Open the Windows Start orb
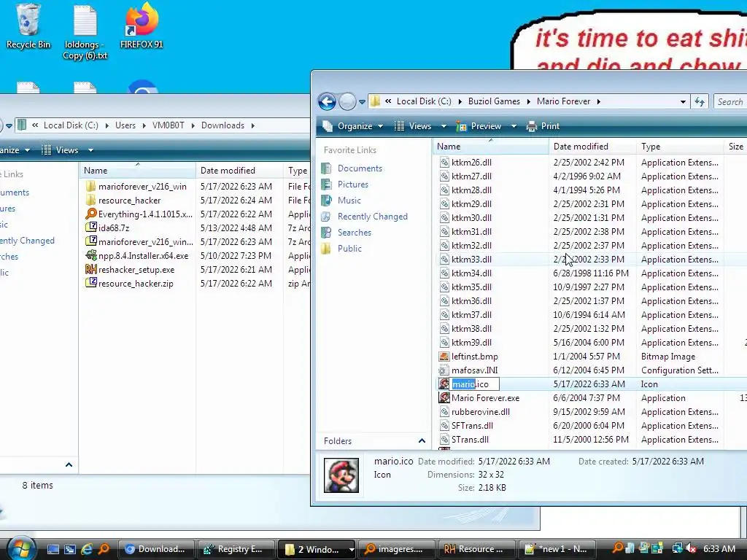The width and height of the screenshot is (747, 560). pyautogui.click(x=21, y=548)
